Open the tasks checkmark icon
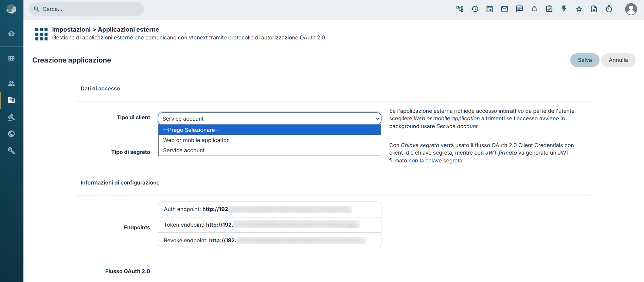Screen dimensions: 644x282 click(549, 9)
